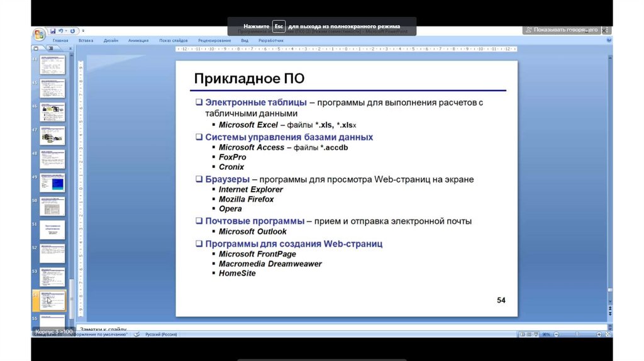Open the undo history dropdown arrow

(66, 31)
